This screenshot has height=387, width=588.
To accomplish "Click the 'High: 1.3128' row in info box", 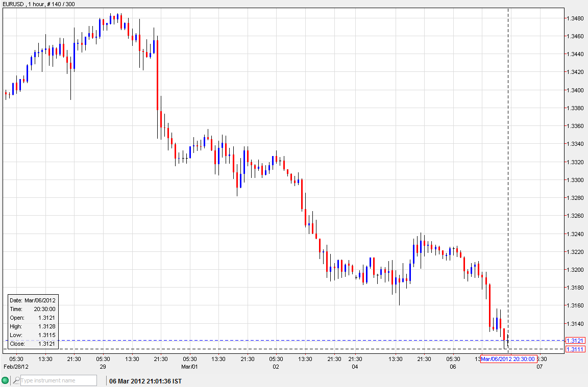I will pos(33,326).
